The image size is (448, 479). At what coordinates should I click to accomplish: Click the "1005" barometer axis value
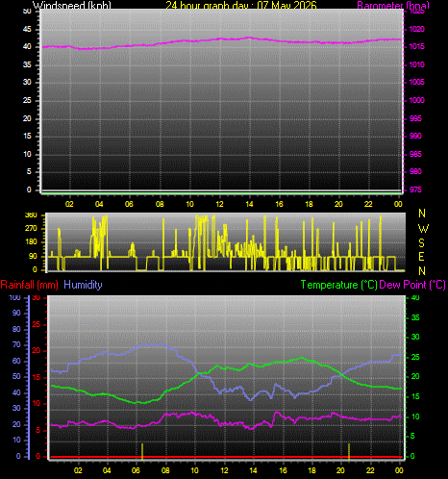(x=416, y=82)
